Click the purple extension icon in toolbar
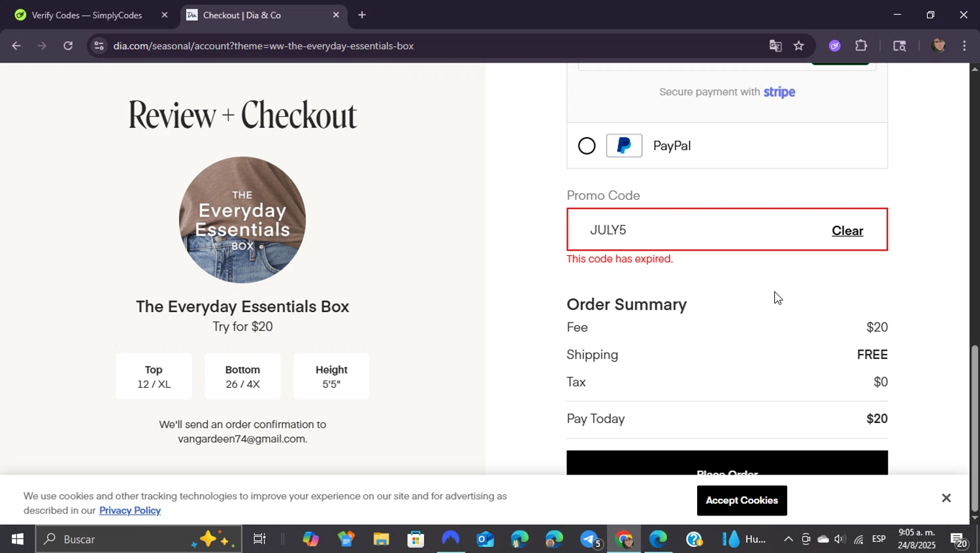980x553 pixels. [835, 46]
